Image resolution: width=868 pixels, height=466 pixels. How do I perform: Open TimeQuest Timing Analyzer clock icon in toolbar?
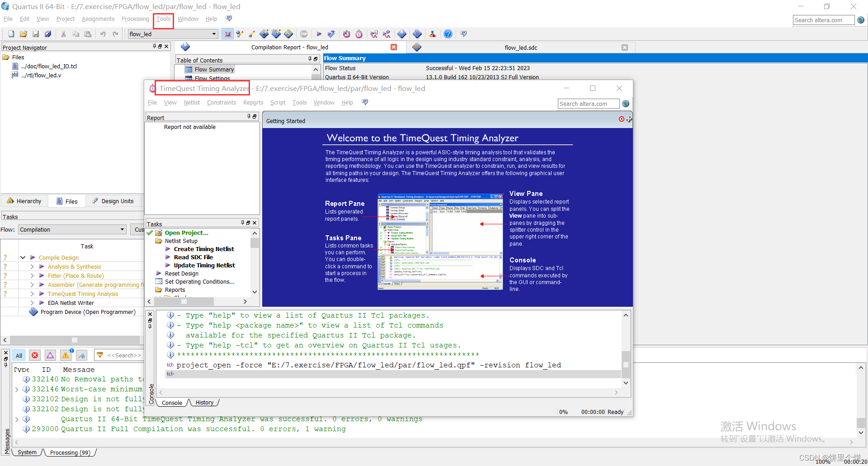click(x=359, y=34)
